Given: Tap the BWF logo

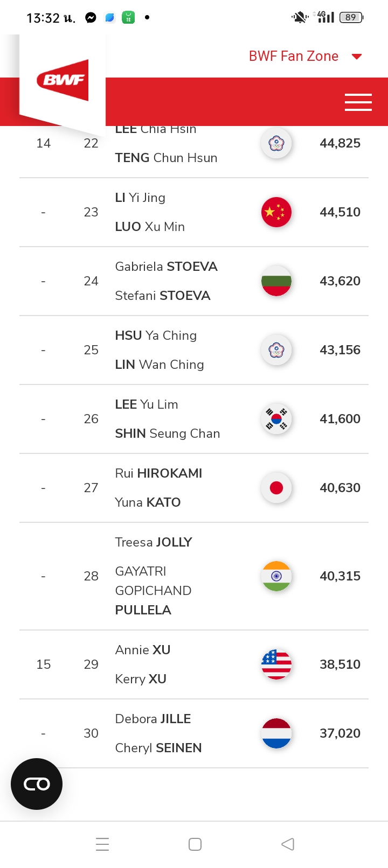Looking at the screenshot, I should [63, 80].
